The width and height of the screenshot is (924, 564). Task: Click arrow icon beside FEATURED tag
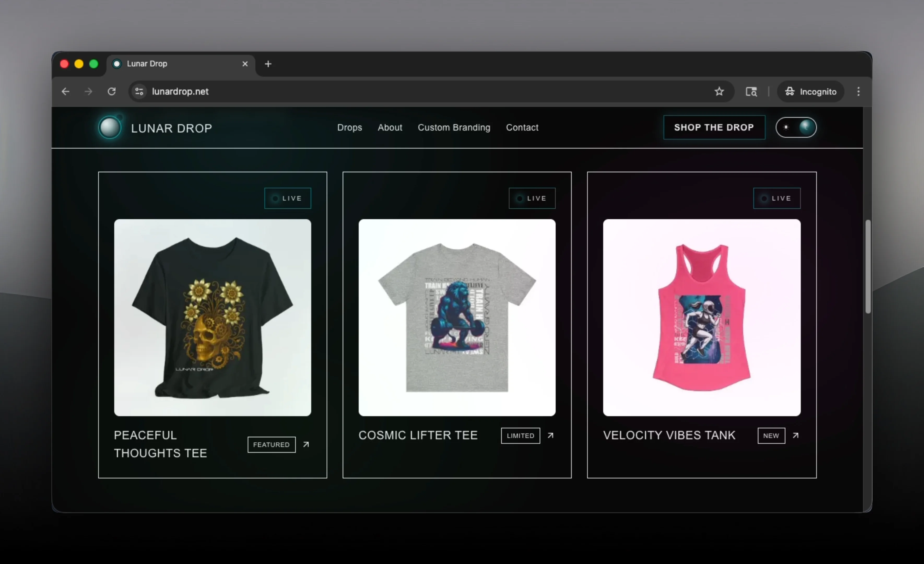[x=306, y=445]
